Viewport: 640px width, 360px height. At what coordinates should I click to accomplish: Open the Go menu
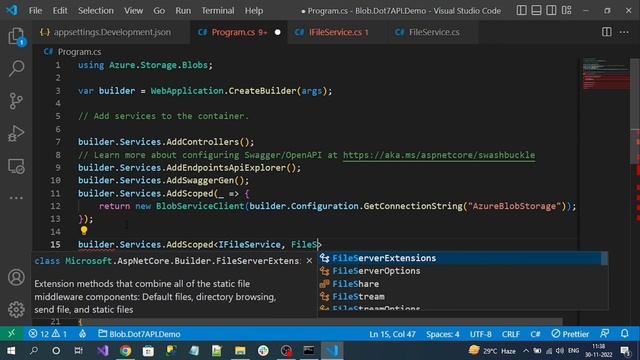click(159, 11)
